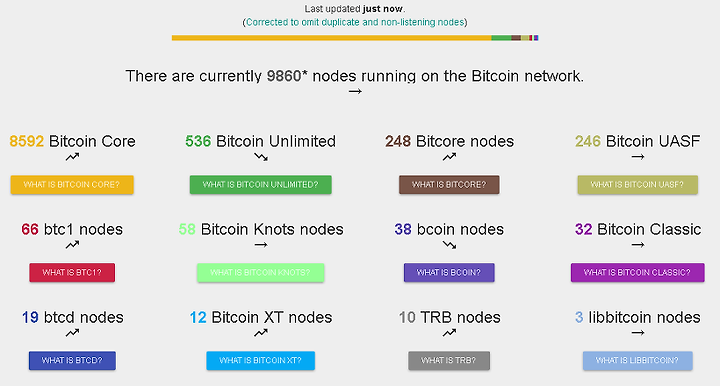Click the upward trend arrow under Bitcoin Core
The width and height of the screenshot is (720, 386).
(72, 157)
